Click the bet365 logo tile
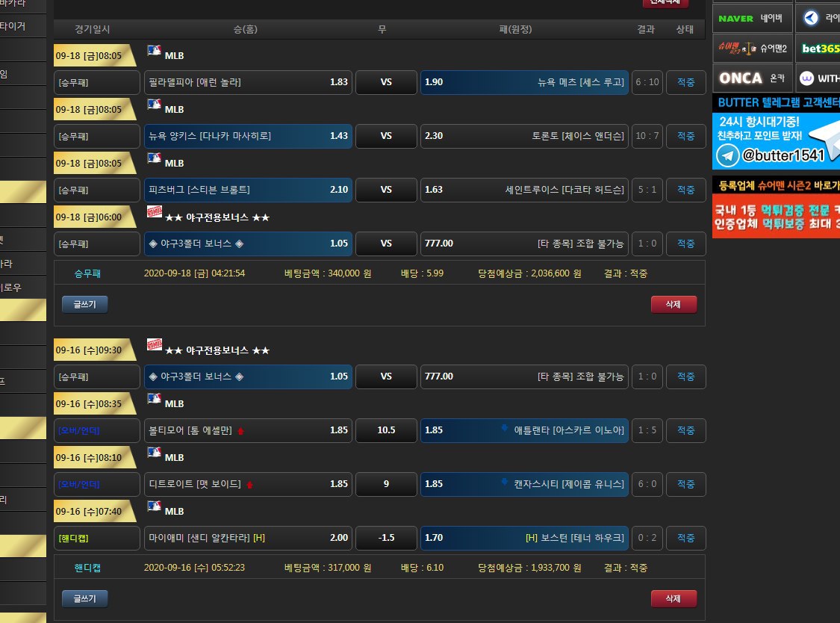This screenshot has width=840, height=623. pyautogui.click(x=818, y=48)
